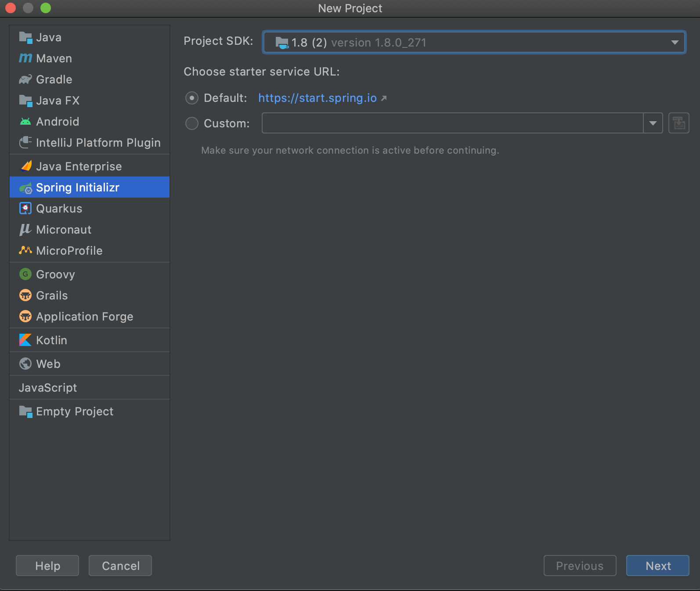Click the network connection hint text
This screenshot has width=700, height=591.
tap(350, 150)
